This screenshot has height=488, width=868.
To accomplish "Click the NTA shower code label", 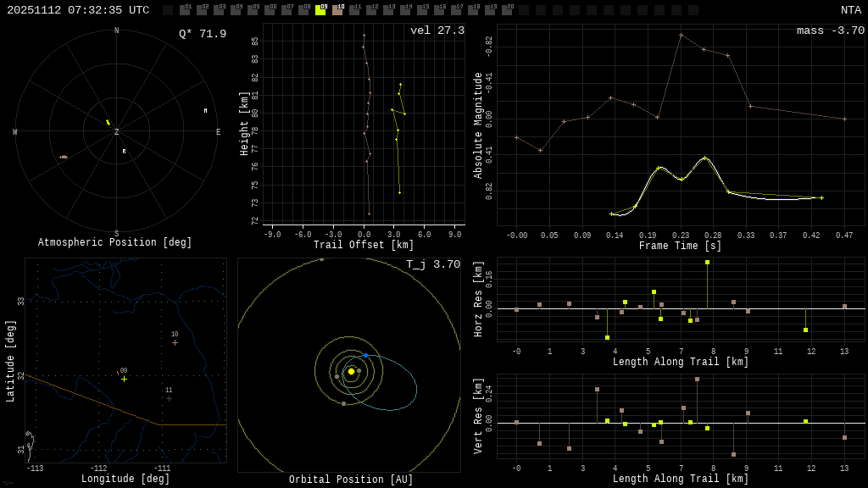I will (x=850, y=10).
